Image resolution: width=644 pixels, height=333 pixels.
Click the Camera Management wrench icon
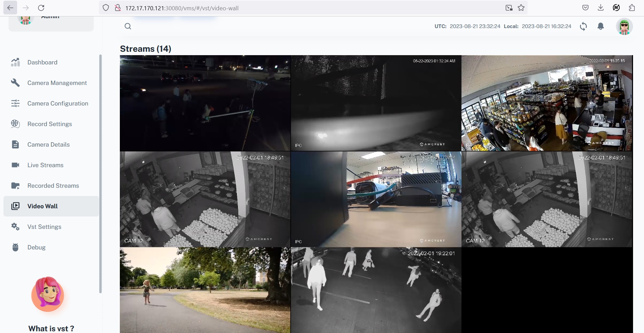(15, 83)
